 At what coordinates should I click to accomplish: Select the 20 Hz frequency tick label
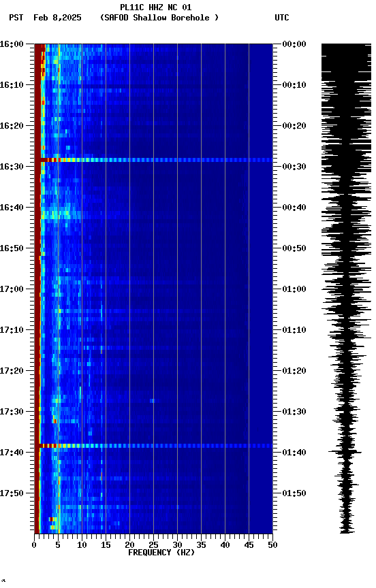coord(129,545)
